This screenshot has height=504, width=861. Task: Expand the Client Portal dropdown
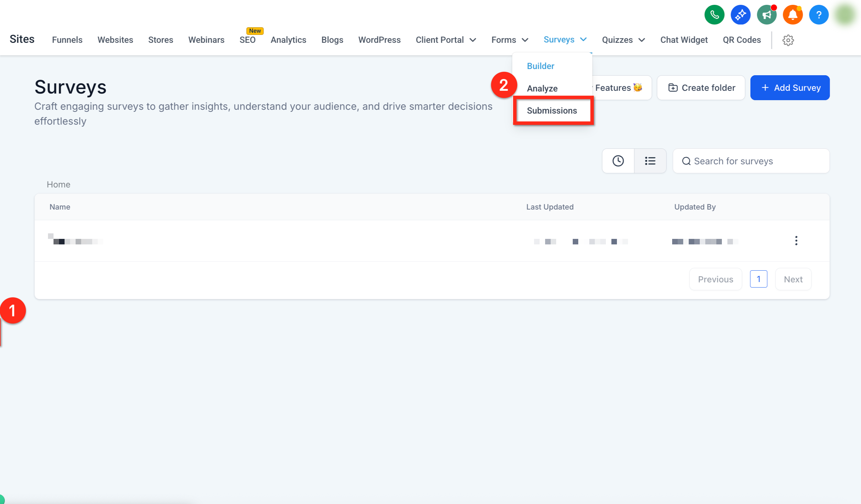click(446, 40)
